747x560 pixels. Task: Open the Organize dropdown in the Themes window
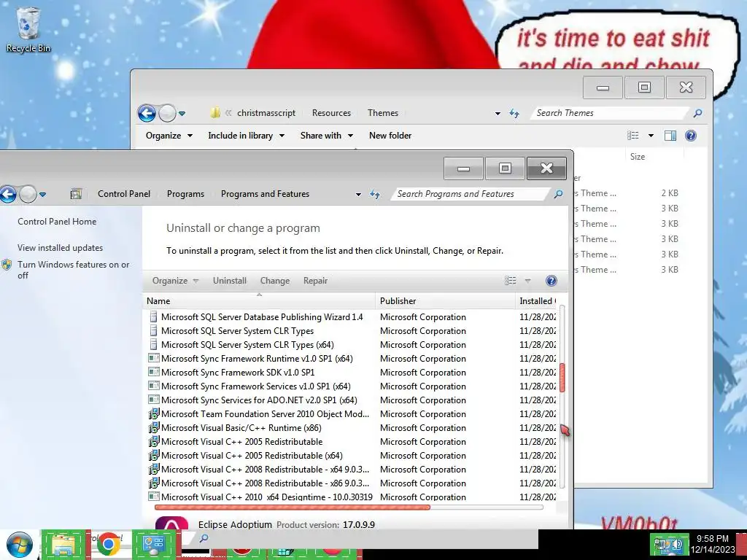pos(169,136)
